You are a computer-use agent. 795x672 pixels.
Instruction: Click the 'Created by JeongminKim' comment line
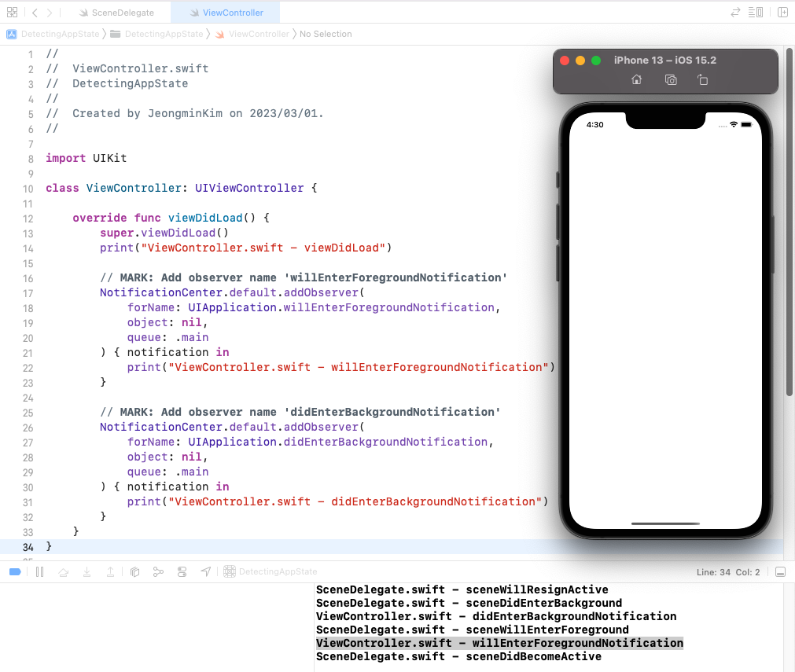tap(185, 113)
